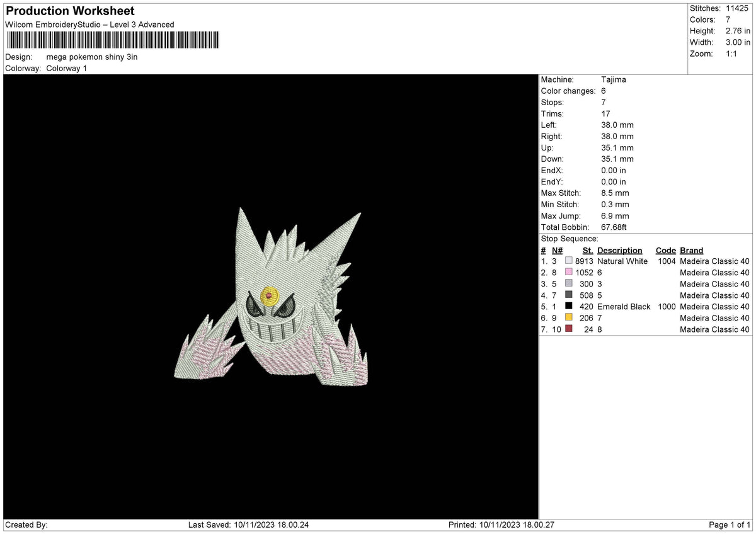Click 'Natural White' description in row 1
The height and width of the screenshot is (534, 756).
pyautogui.click(x=622, y=261)
